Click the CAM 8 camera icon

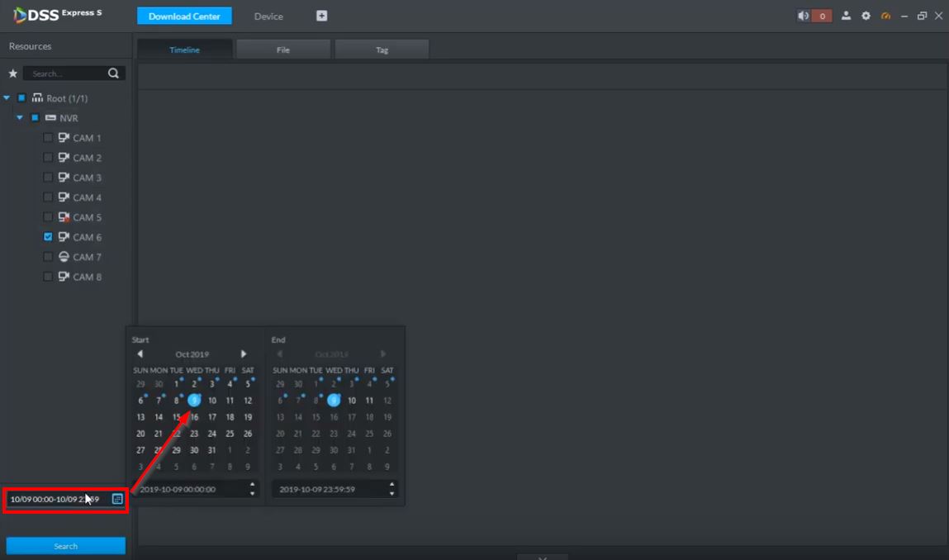(x=64, y=277)
